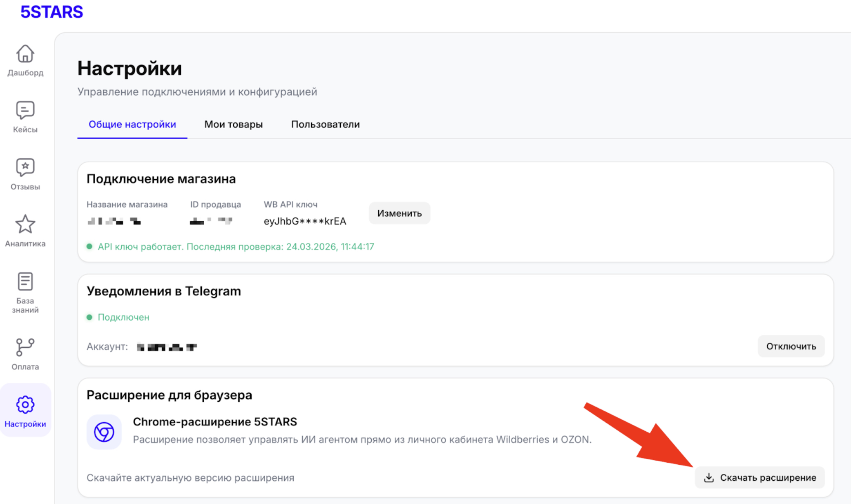The height and width of the screenshot is (504, 851).
Task: Switch to Общие настройки tab
Action: click(x=132, y=124)
